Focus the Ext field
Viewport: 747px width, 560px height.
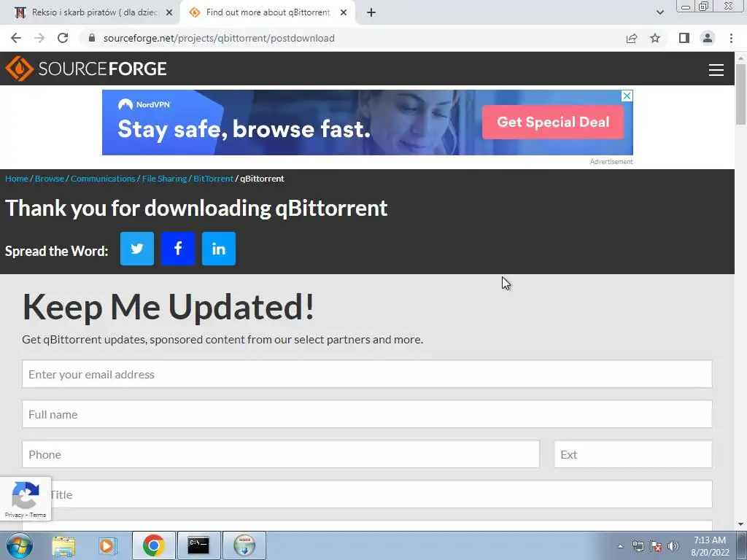tap(632, 454)
